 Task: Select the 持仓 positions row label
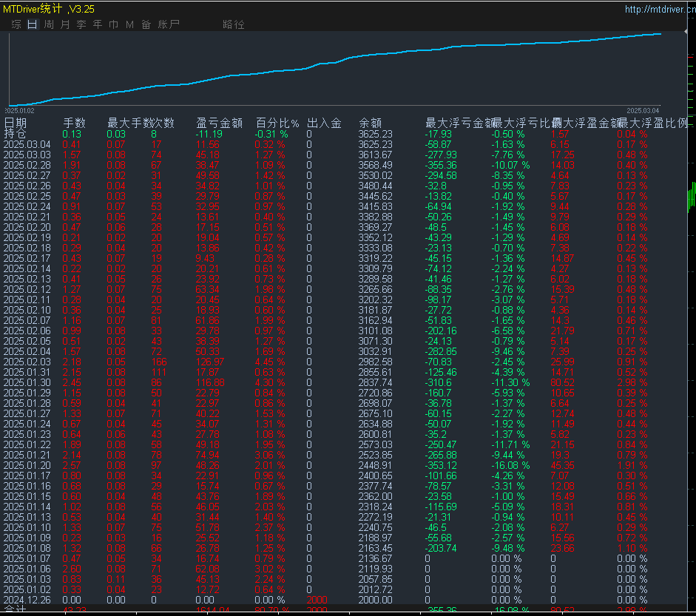15,134
